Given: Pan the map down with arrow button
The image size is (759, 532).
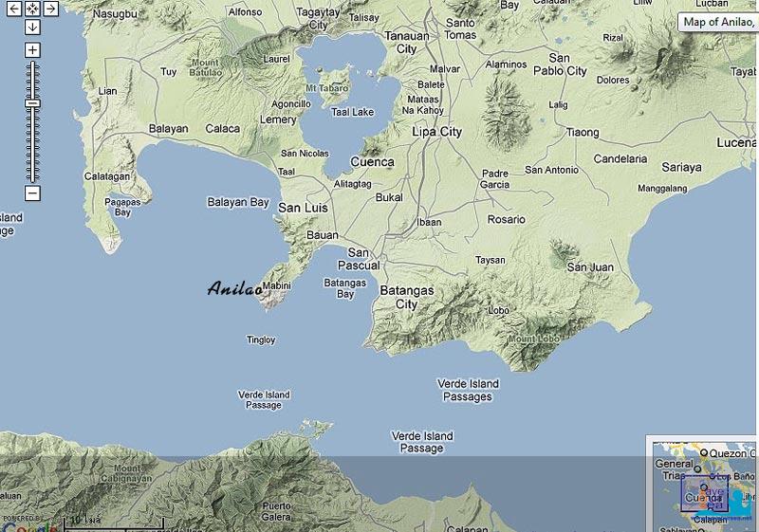Looking at the screenshot, I should point(32,27).
